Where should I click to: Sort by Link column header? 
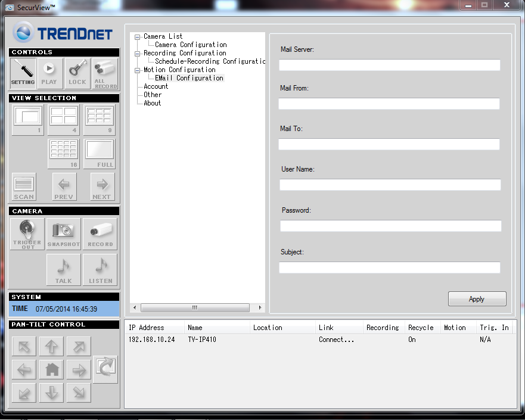point(339,328)
